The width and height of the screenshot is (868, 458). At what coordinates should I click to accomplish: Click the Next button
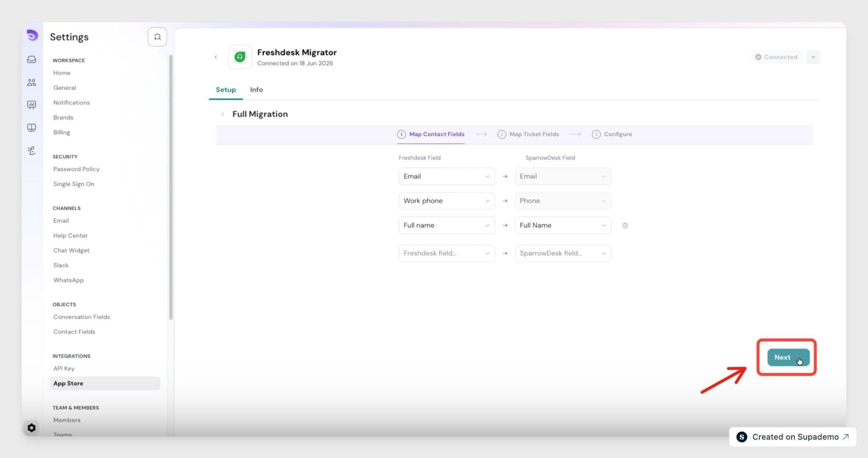click(788, 357)
